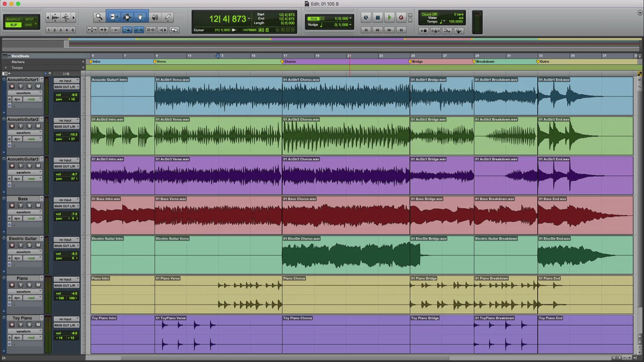644x362 pixels.
Task: Click the Chorus marker in the ruler
Action: (x=290, y=62)
